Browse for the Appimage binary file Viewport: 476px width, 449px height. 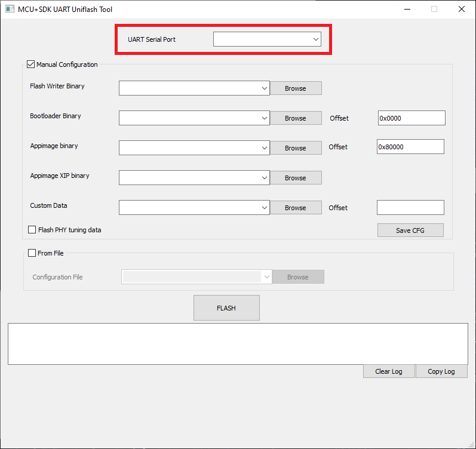[x=295, y=148]
